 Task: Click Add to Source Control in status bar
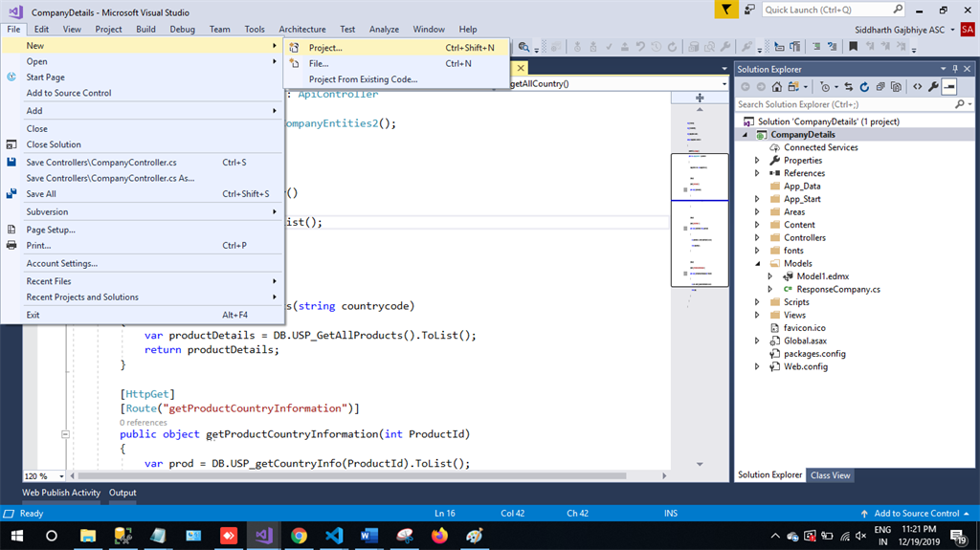(x=916, y=514)
